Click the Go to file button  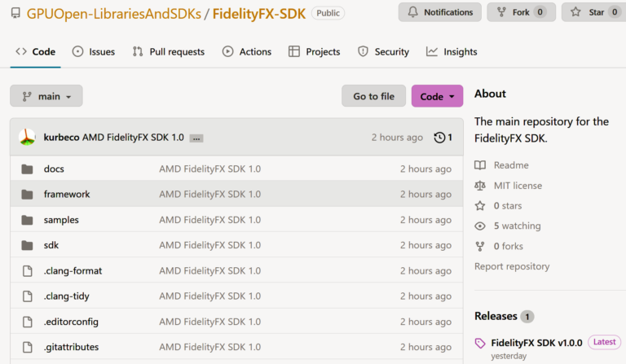click(373, 96)
